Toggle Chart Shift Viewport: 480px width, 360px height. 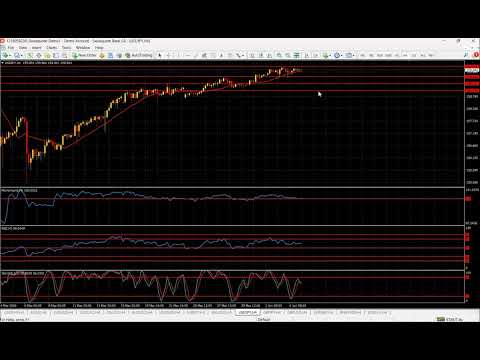click(316, 55)
